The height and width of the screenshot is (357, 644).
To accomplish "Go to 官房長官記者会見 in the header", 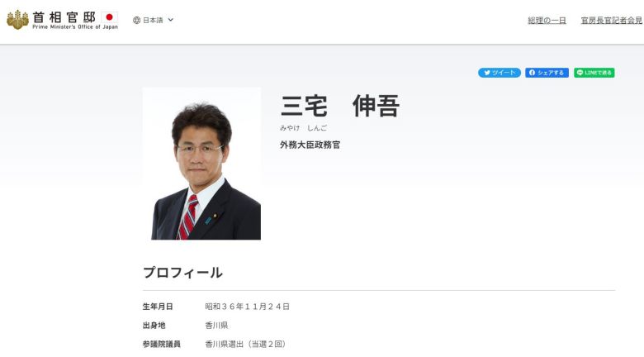I will coord(611,20).
